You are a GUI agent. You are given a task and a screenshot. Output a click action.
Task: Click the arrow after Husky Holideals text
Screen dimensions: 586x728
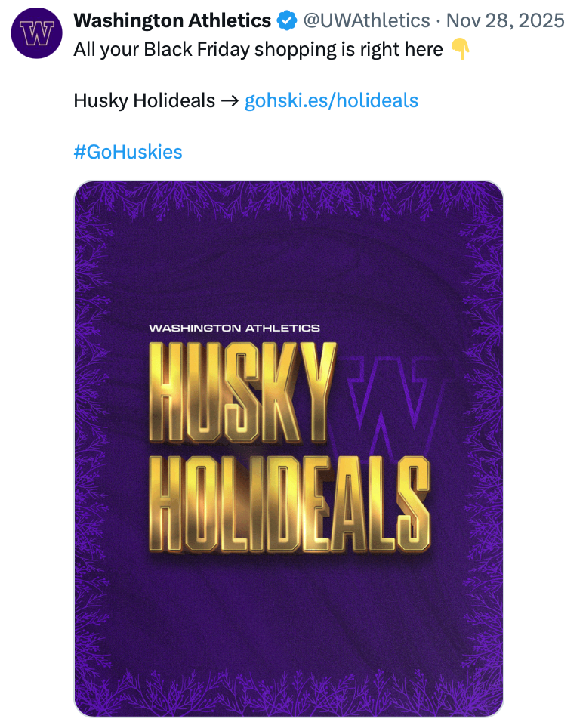[x=230, y=100]
